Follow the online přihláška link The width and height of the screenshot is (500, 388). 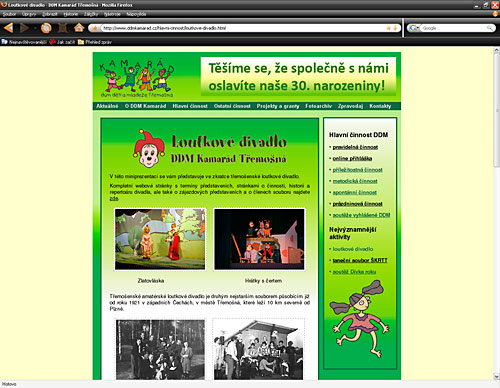click(x=352, y=158)
